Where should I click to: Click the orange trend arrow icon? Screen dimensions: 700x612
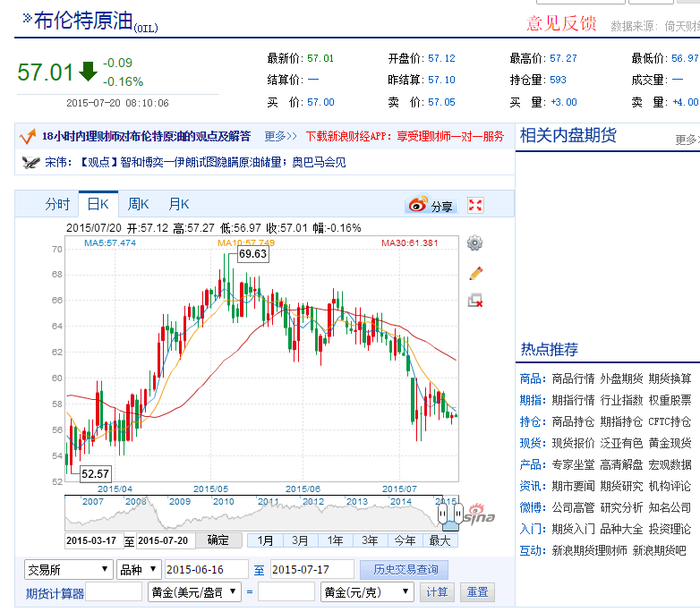tap(28, 137)
